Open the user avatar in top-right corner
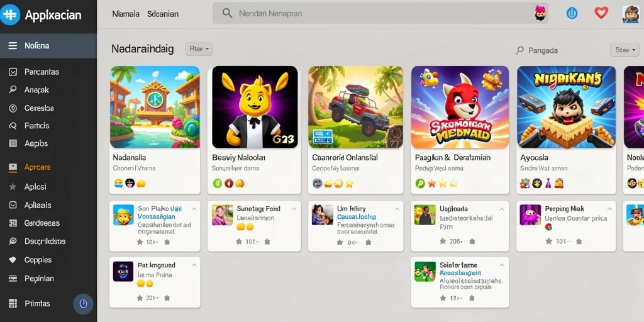The width and height of the screenshot is (644, 322). coord(630,14)
